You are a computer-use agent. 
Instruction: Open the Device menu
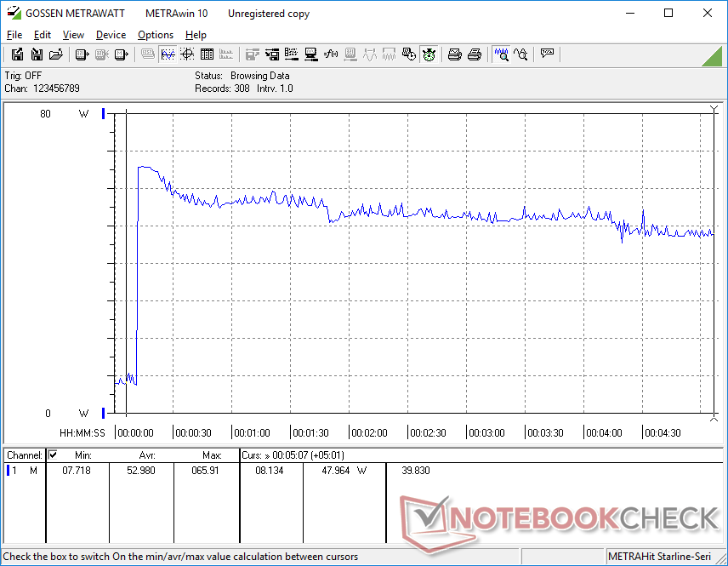pyautogui.click(x=111, y=35)
